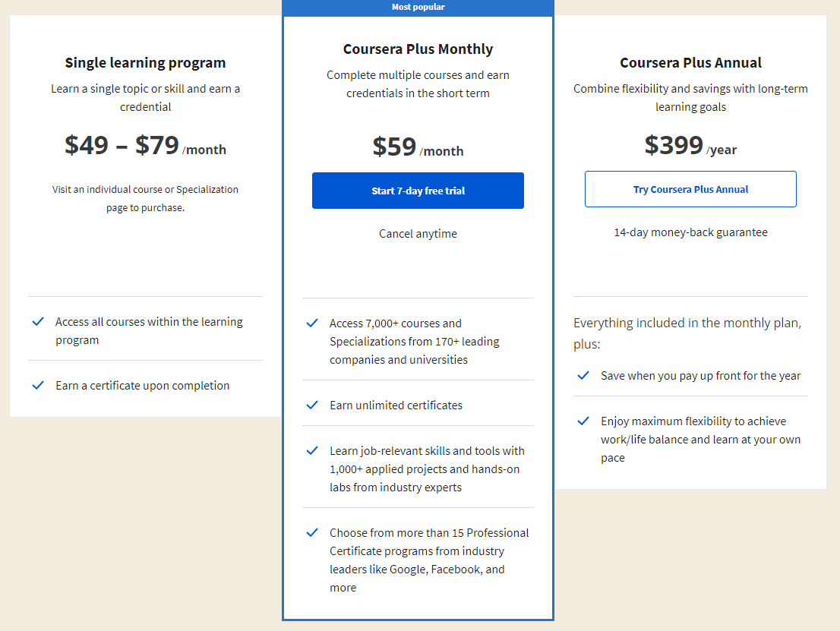The height and width of the screenshot is (631, 840).
Task: Click the 14-day money-back guarantee text
Action: [690, 232]
